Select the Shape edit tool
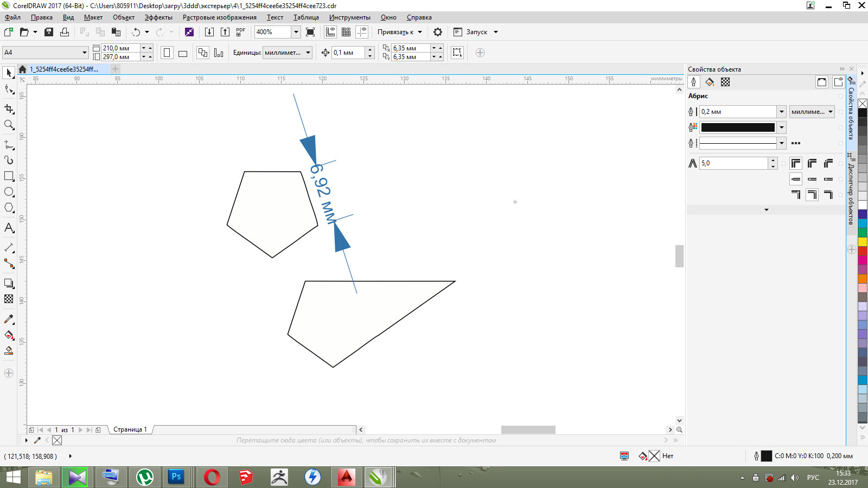The image size is (868, 488). [x=9, y=89]
